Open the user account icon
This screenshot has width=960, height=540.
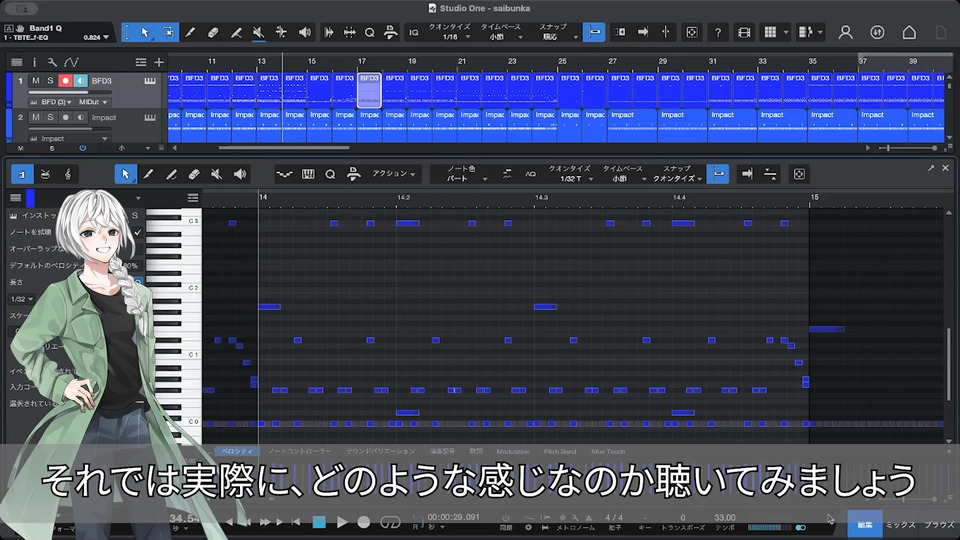point(846,32)
